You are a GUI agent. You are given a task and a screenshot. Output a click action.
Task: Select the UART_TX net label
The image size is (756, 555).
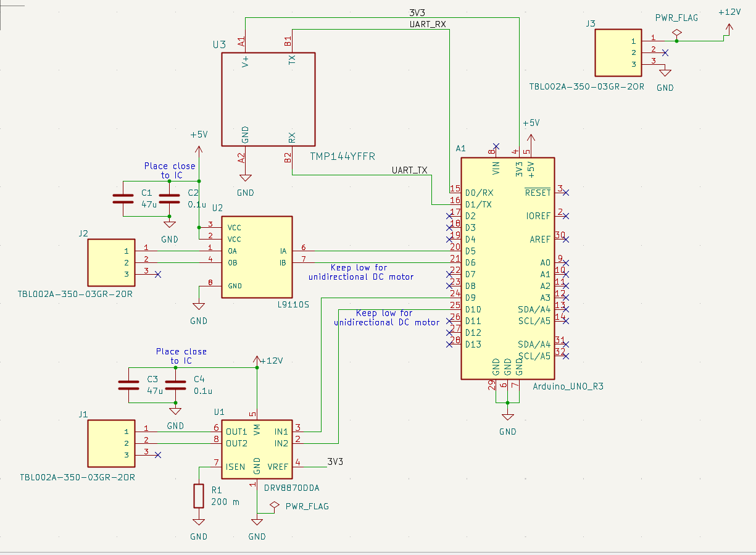[x=409, y=170]
